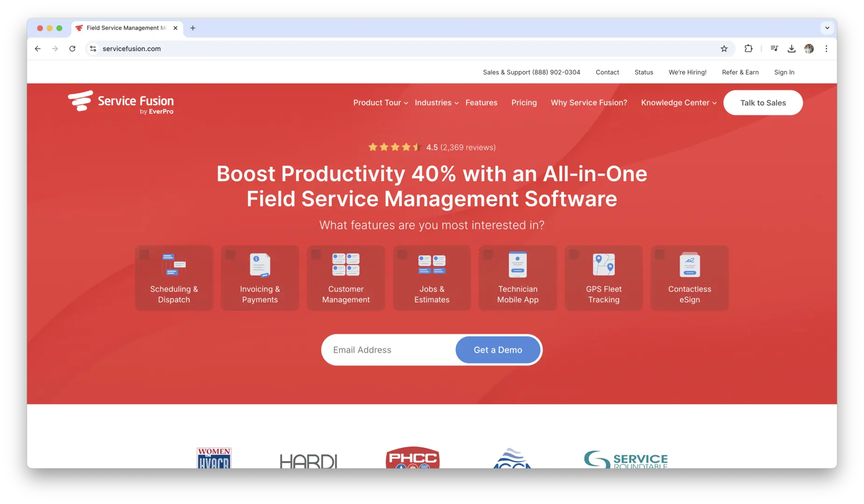The width and height of the screenshot is (864, 504).
Task: Click the Talk to Sales button
Action: 763,103
